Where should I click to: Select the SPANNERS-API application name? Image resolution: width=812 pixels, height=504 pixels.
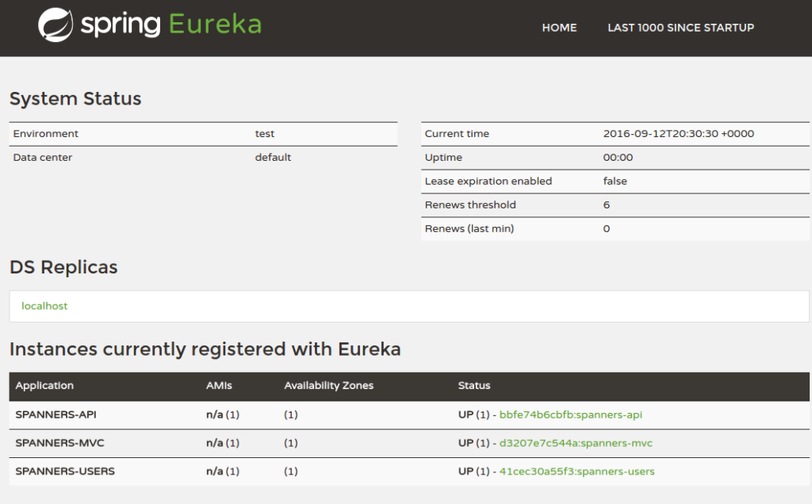tap(56, 414)
